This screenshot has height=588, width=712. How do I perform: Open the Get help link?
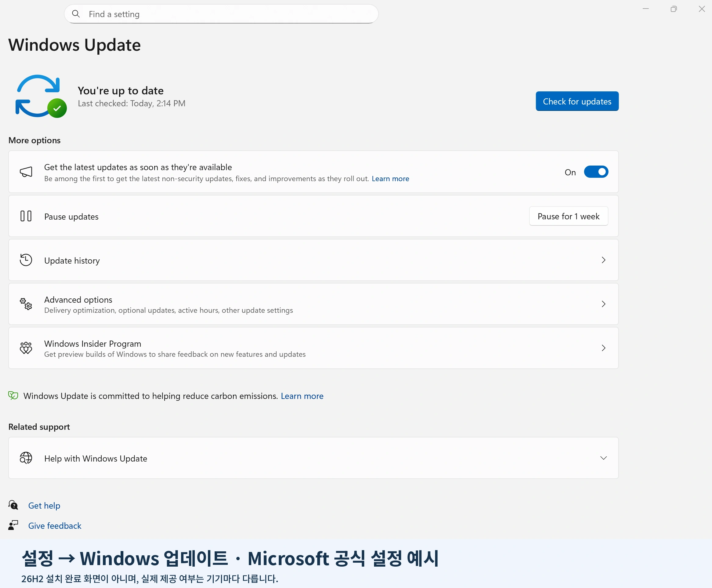click(x=44, y=505)
